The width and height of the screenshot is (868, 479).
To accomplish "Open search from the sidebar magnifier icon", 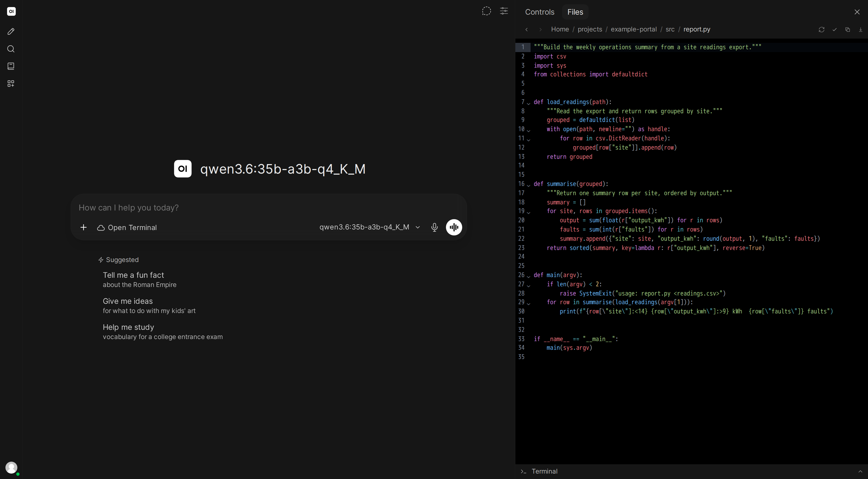I will click(x=11, y=49).
